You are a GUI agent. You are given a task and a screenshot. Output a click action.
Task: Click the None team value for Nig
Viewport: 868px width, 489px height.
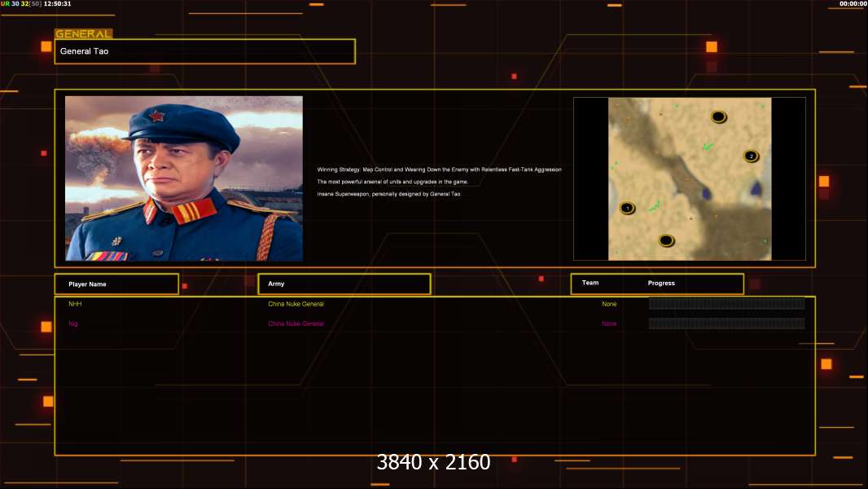pyautogui.click(x=609, y=324)
